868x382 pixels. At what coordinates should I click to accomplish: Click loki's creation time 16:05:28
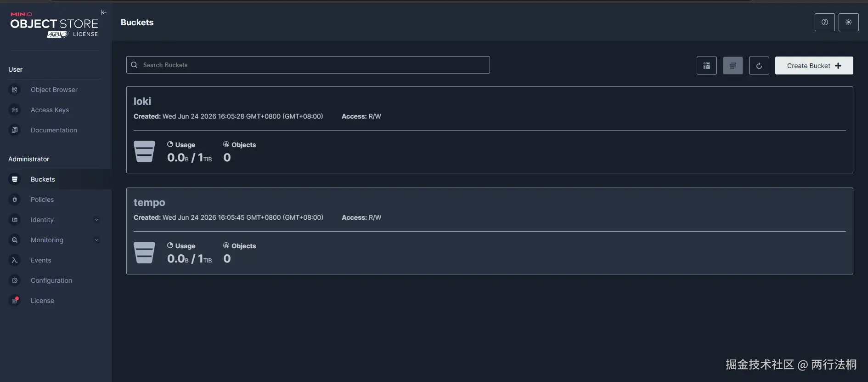pyautogui.click(x=231, y=116)
